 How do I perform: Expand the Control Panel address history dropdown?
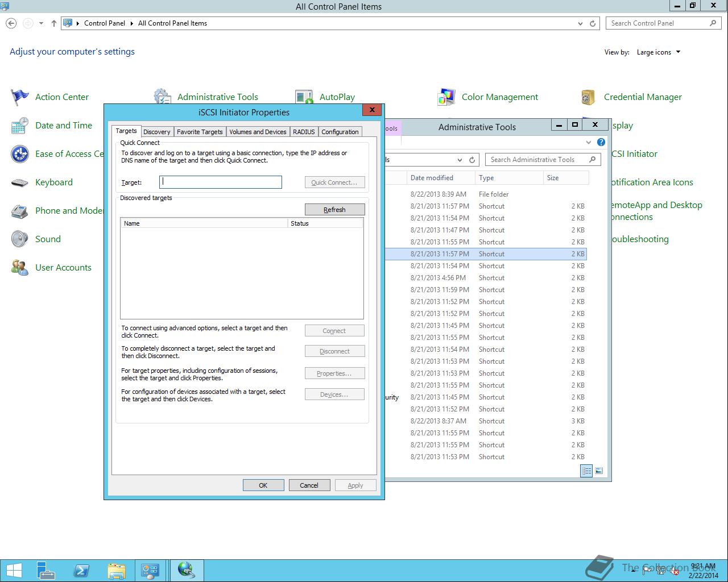[x=580, y=23]
